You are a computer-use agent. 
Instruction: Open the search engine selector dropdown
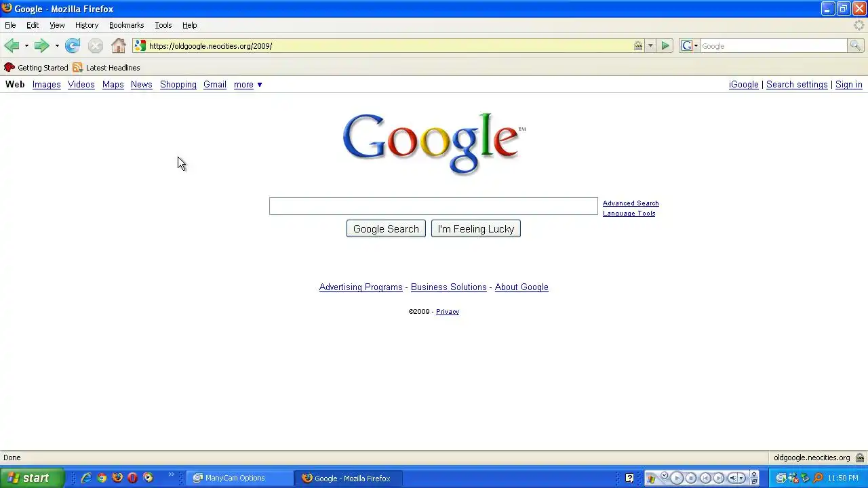(689, 45)
